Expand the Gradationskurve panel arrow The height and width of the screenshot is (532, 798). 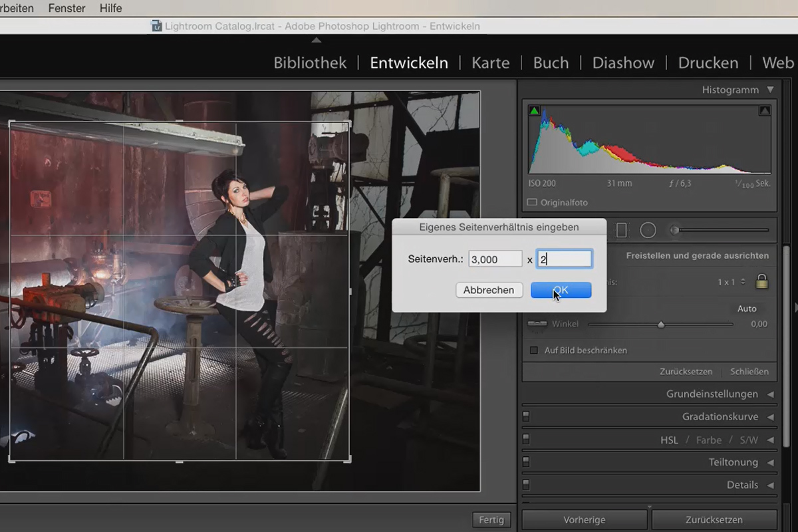tap(770, 417)
